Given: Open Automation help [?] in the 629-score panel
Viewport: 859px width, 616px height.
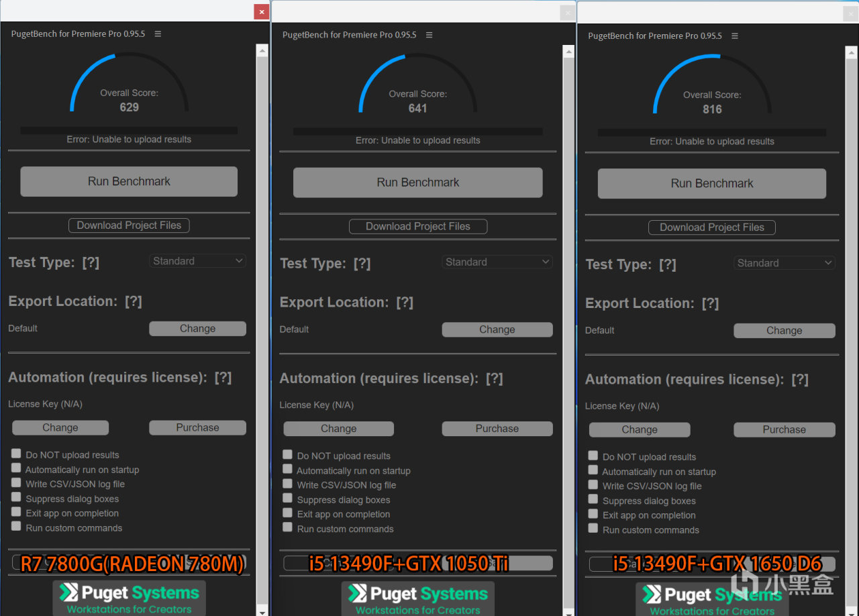Looking at the screenshot, I should 223,377.
